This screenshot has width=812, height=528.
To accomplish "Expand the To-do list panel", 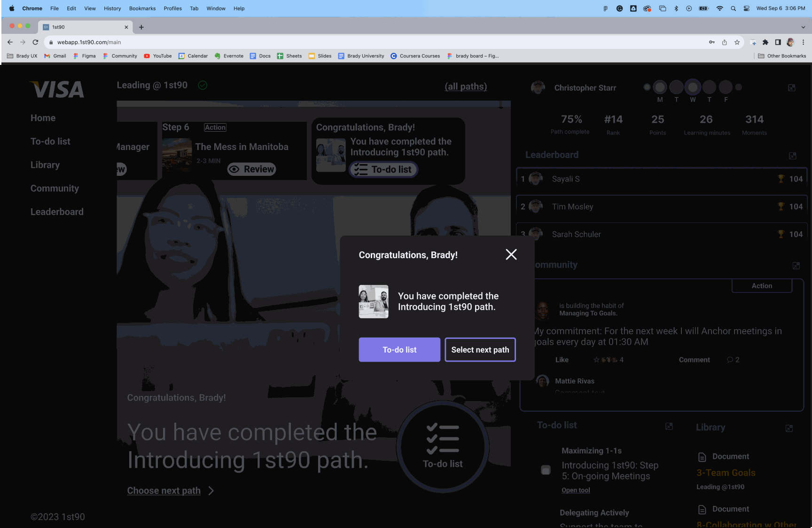I will click(x=669, y=426).
